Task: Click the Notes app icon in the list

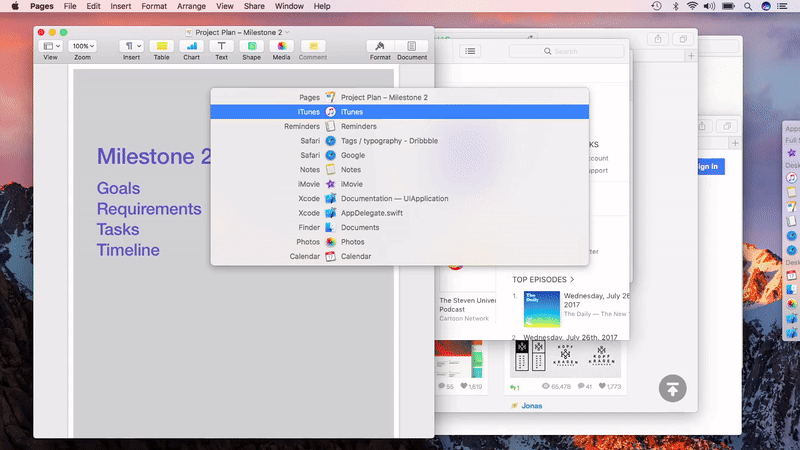Action: click(x=331, y=169)
